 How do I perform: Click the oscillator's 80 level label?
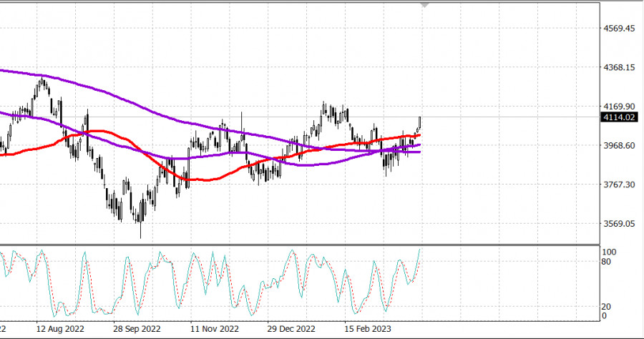[606, 262]
